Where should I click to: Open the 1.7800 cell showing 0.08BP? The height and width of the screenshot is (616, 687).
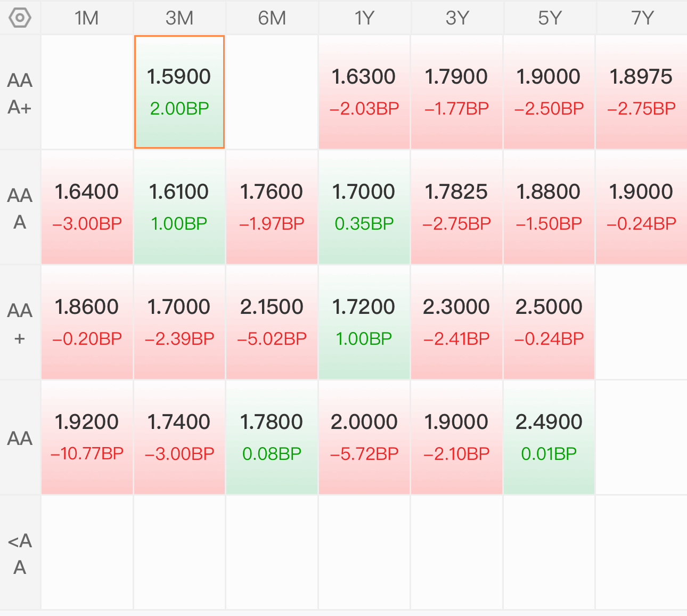point(272,437)
